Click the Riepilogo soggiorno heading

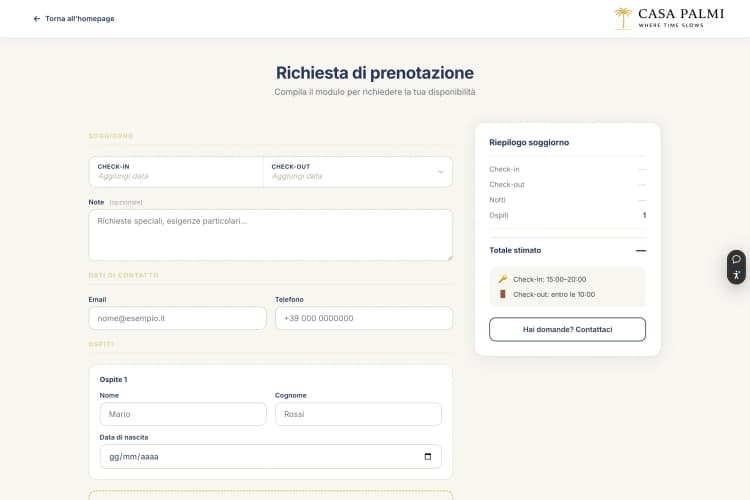coord(529,142)
